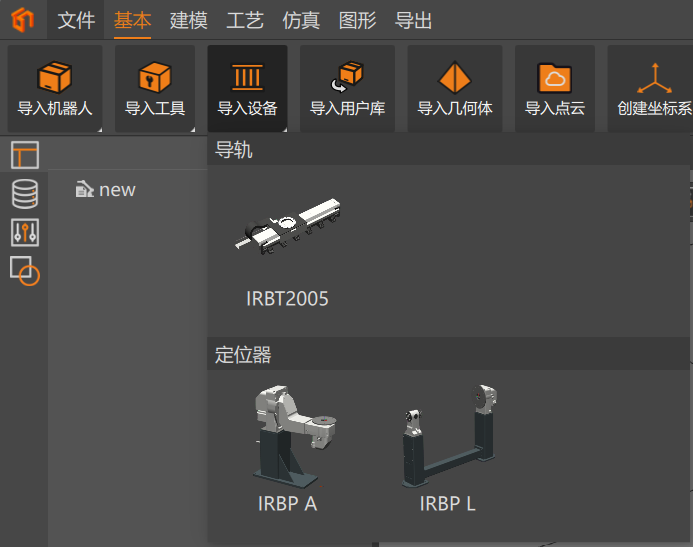This screenshot has height=547, width=693.
Task: Open the 文件 menu
Action: (x=76, y=20)
